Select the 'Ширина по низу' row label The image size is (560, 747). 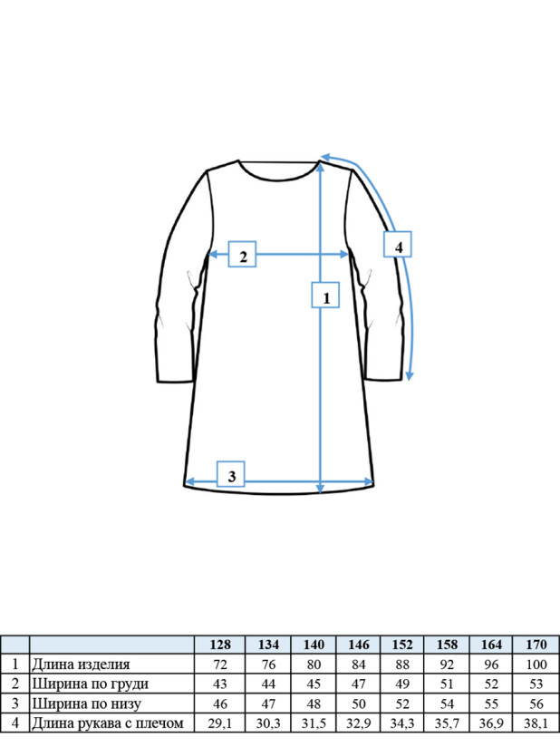86,703
